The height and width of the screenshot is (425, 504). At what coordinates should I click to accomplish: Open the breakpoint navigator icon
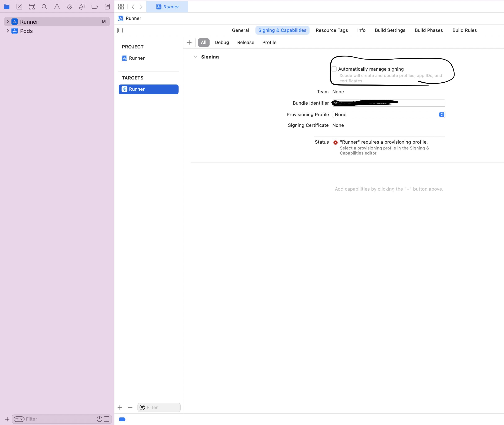[95, 7]
